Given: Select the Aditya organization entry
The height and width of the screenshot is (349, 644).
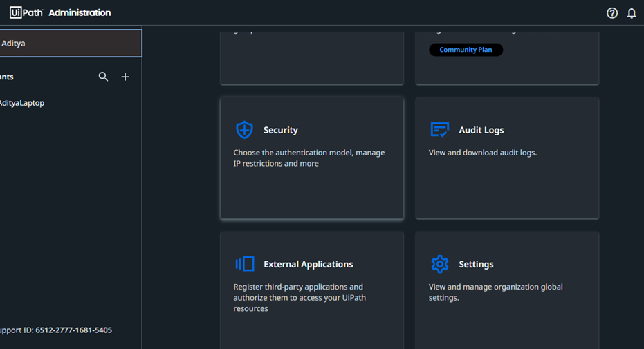Looking at the screenshot, I should point(71,43).
